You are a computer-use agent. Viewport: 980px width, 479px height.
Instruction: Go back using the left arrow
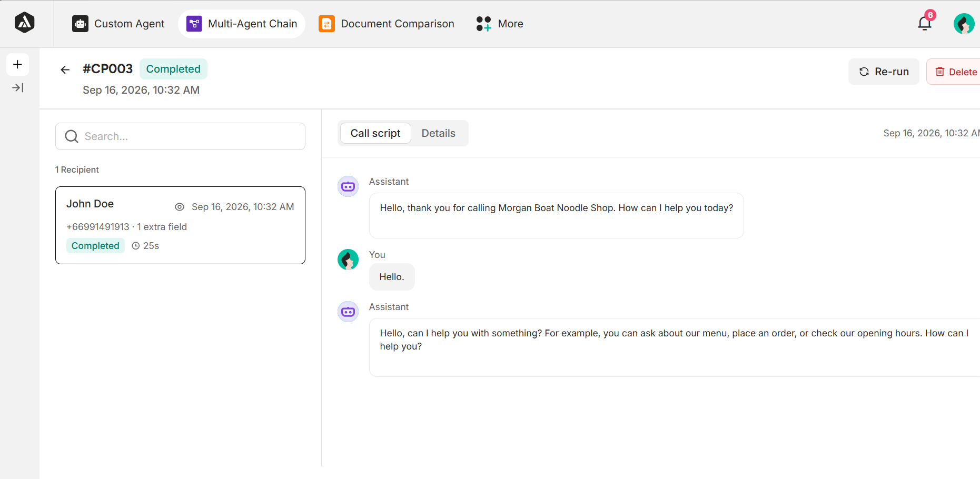point(65,69)
